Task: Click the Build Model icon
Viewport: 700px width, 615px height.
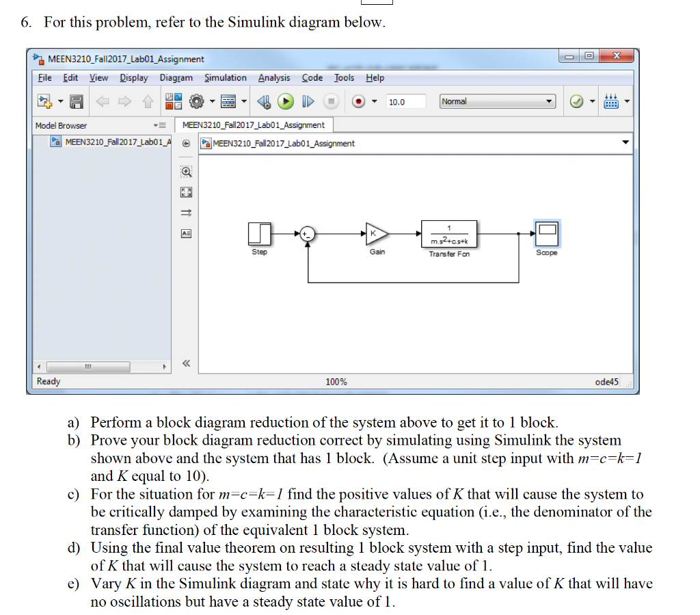Action: tap(610, 101)
